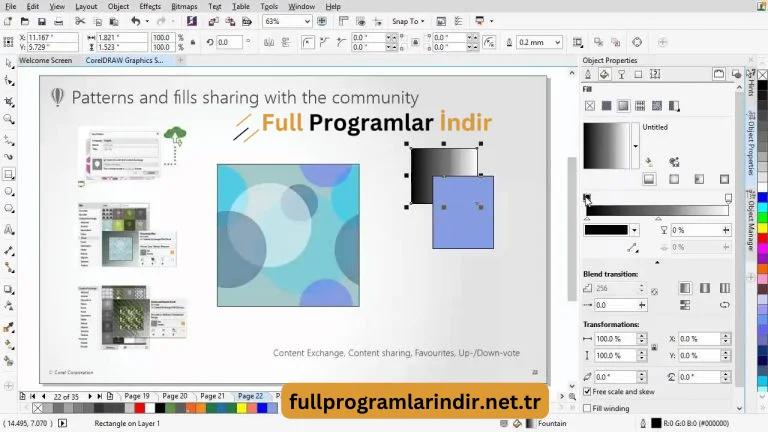Click the red swatch in document palette
The height and width of the screenshot is (432, 768).
140,408
